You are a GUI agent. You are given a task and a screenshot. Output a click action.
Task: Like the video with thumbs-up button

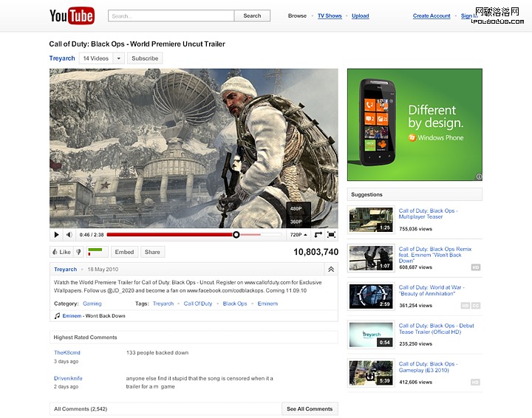pyautogui.click(x=61, y=252)
